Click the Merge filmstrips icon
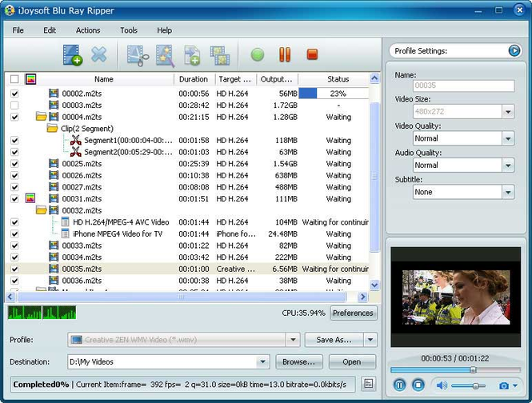The height and width of the screenshot is (403, 532). pyautogui.click(x=220, y=55)
